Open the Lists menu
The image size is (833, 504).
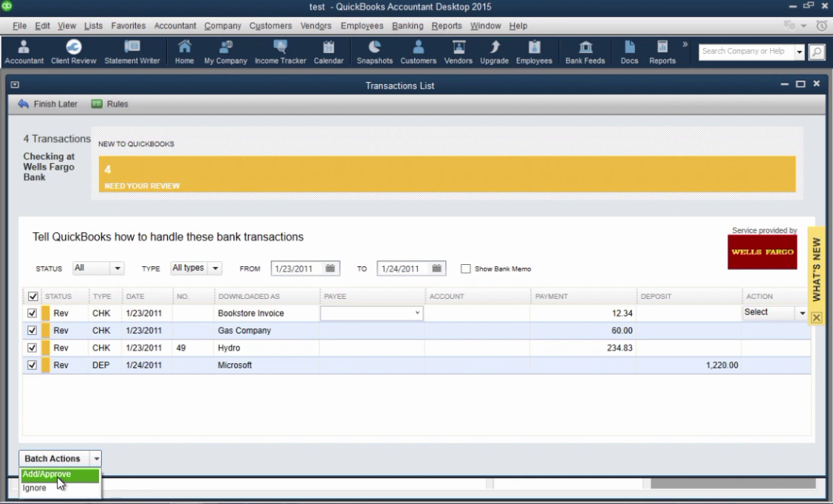pyautogui.click(x=93, y=26)
